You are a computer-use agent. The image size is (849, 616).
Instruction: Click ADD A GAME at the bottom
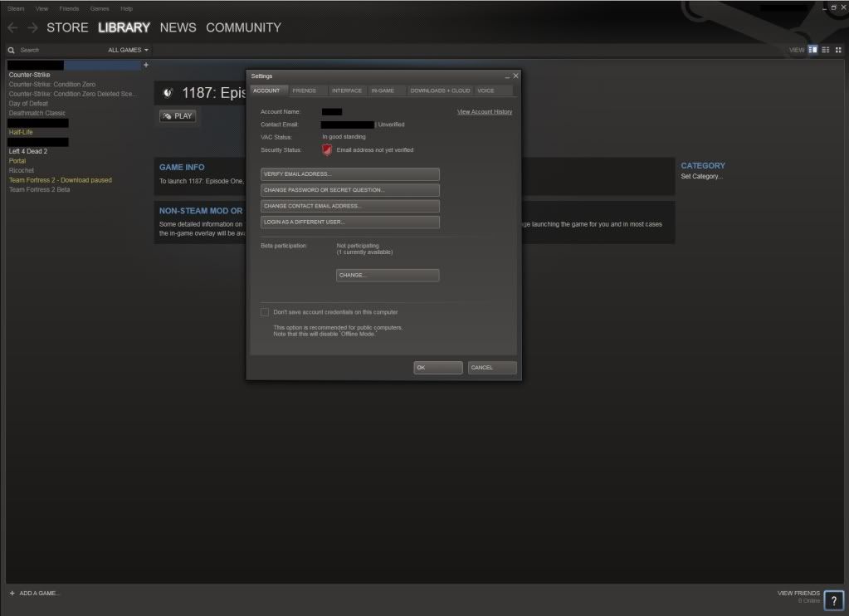[39, 594]
